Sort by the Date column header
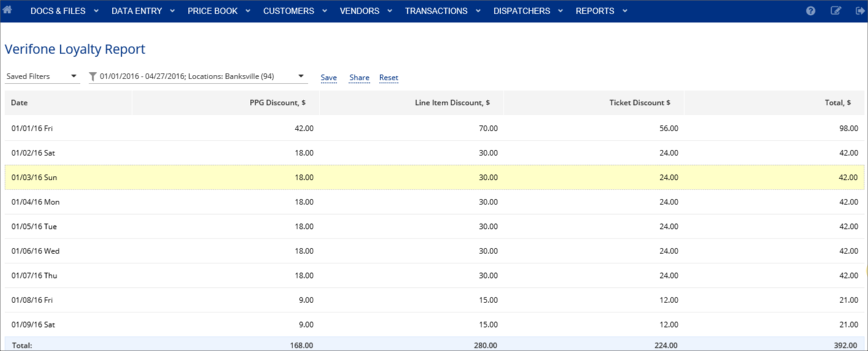Viewport: 868px width, 351px height. 68,102
